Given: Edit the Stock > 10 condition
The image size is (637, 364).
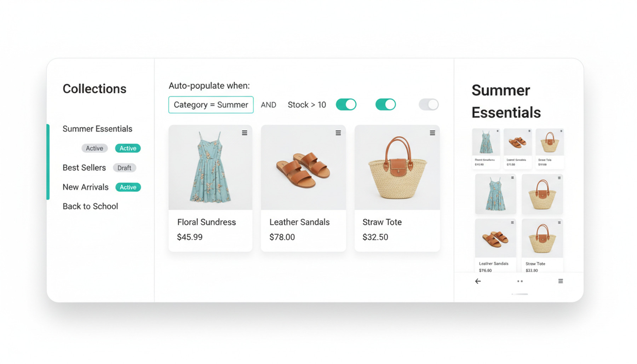Looking at the screenshot, I should coord(307,105).
